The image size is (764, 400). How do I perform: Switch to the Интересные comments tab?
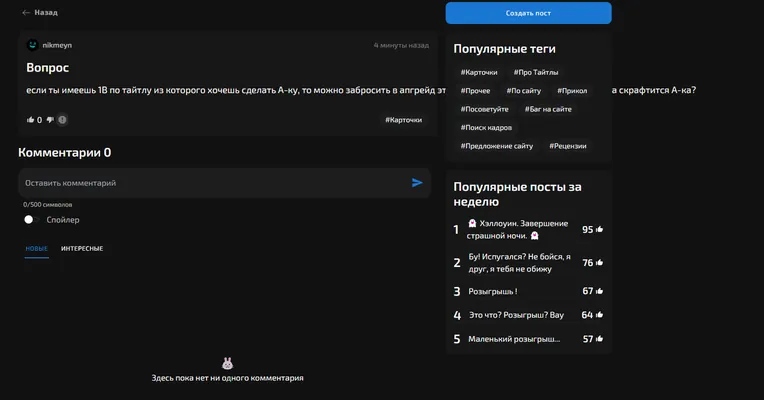[x=82, y=248]
